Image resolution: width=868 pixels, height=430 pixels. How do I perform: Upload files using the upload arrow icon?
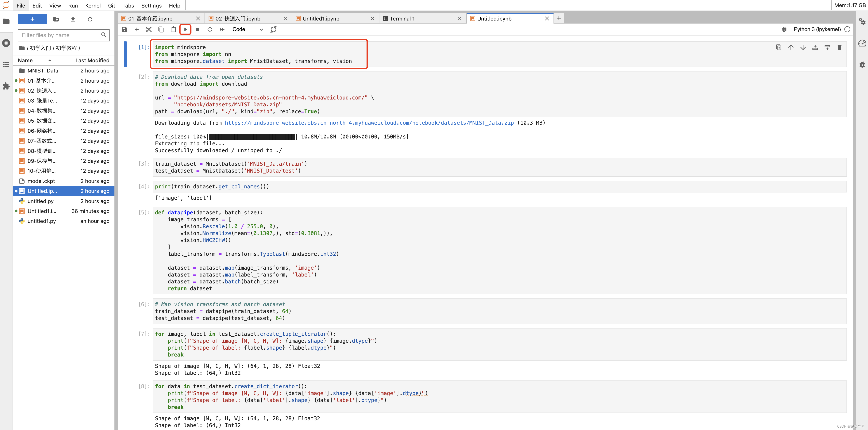pyautogui.click(x=73, y=19)
